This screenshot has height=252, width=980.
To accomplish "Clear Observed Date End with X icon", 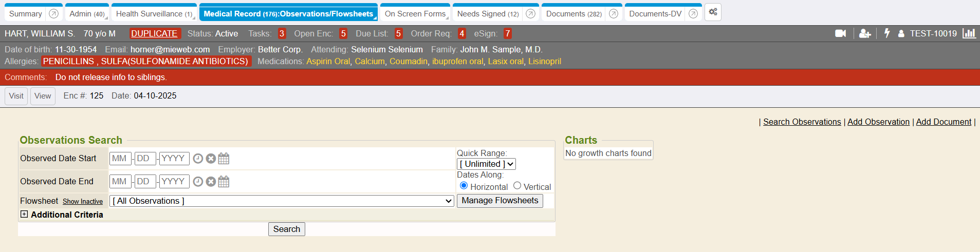I will click(211, 182).
